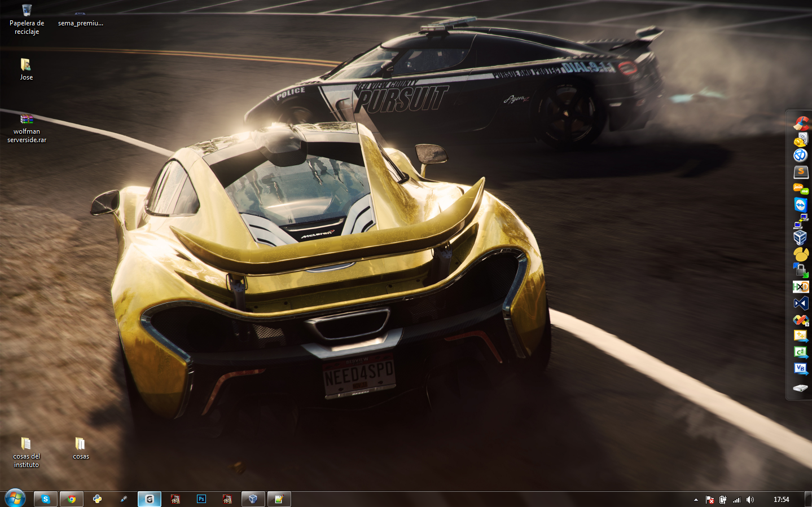The width and height of the screenshot is (812, 507).
Task: Open HxD hex editor in dock
Action: point(801,286)
